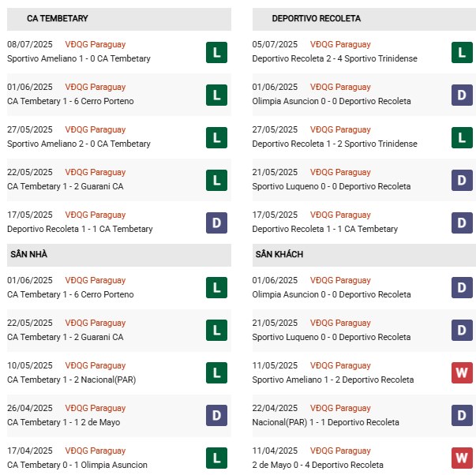The height and width of the screenshot is (475, 476).
Task: Select the W badge for 2 de Mayo 0 - 4 Deportivo Recoleta
Action: 462,458
